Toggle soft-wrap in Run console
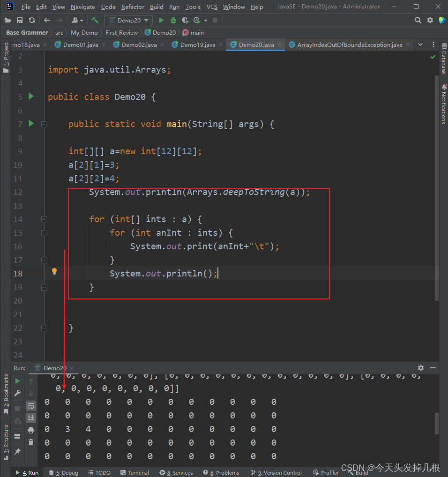Screen dimensions: 448x477 [x=31, y=406]
